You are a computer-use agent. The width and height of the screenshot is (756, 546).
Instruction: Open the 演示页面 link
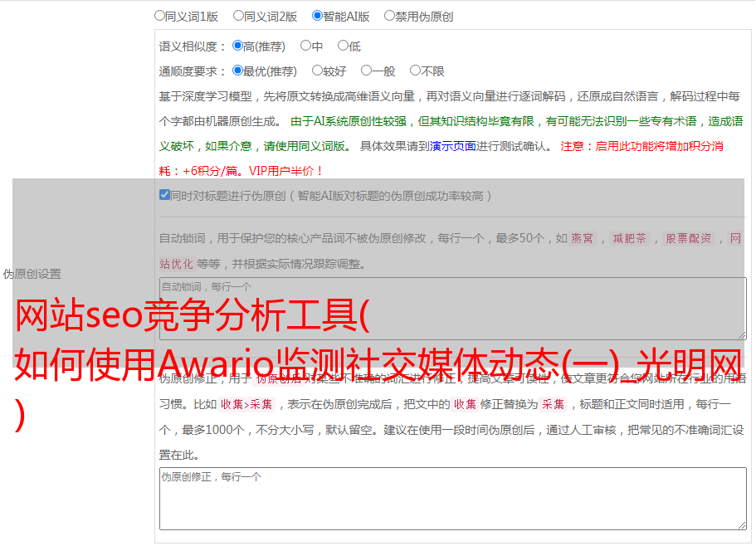coord(453,146)
